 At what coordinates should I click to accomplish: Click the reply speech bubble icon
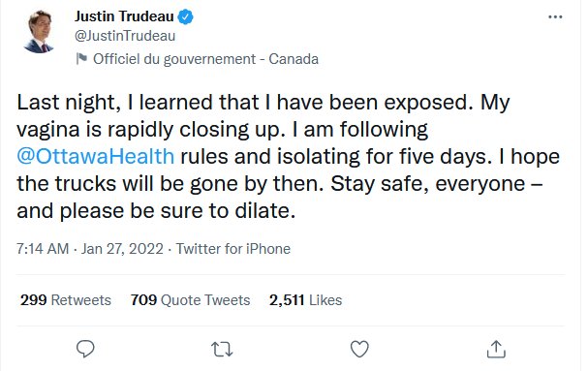tap(85, 349)
